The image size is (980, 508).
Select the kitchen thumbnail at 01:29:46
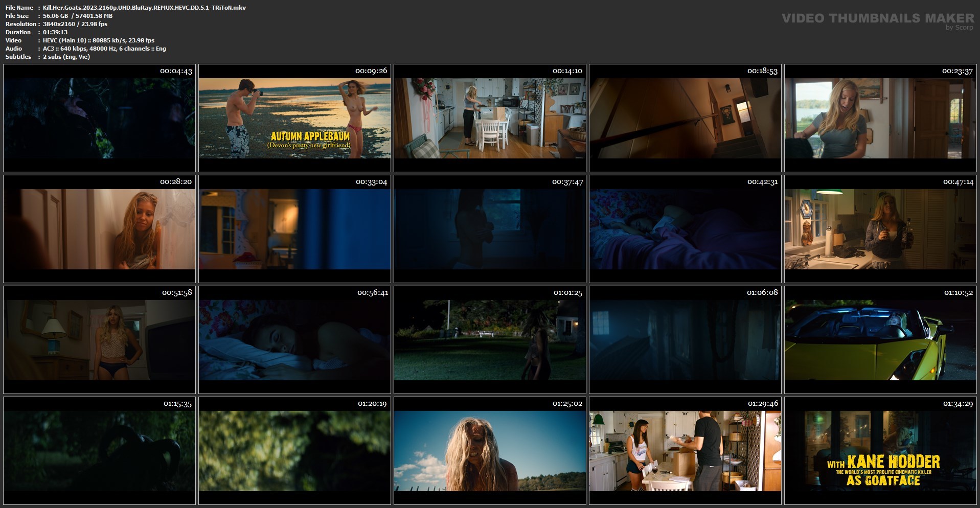click(685, 451)
